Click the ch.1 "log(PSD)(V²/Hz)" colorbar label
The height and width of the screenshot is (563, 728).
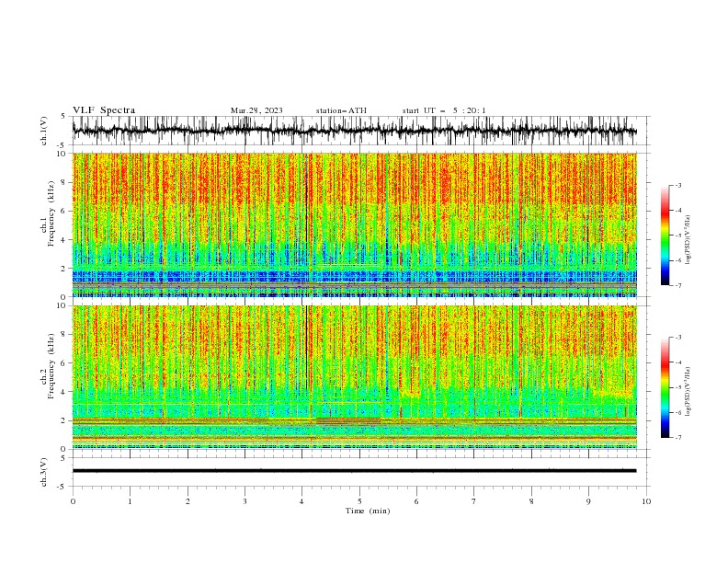(688, 240)
